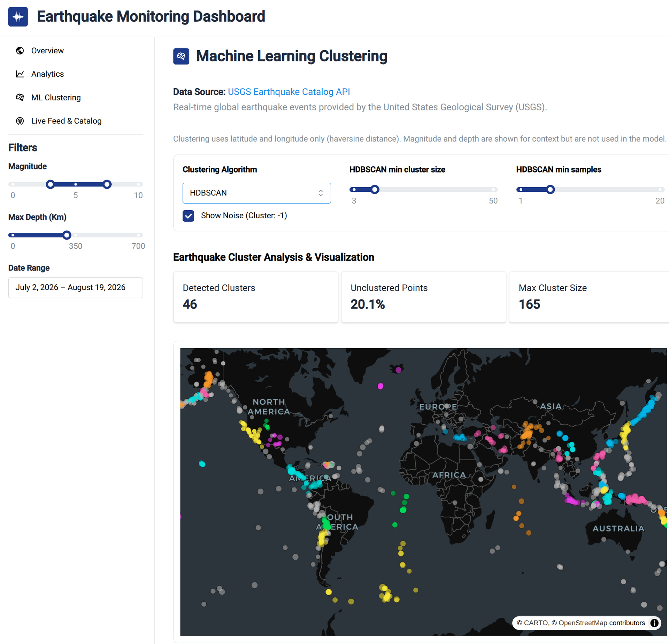This screenshot has height=644, width=669.
Task: Open USGS Earthquake Catalog API link
Action: [x=289, y=92]
